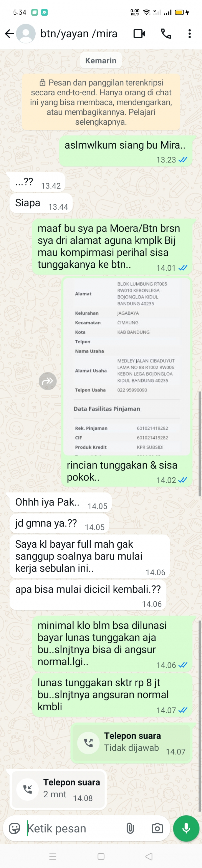Focus the Ketik pesan message field
Viewport: 202px width, 868px height.
(x=72, y=828)
